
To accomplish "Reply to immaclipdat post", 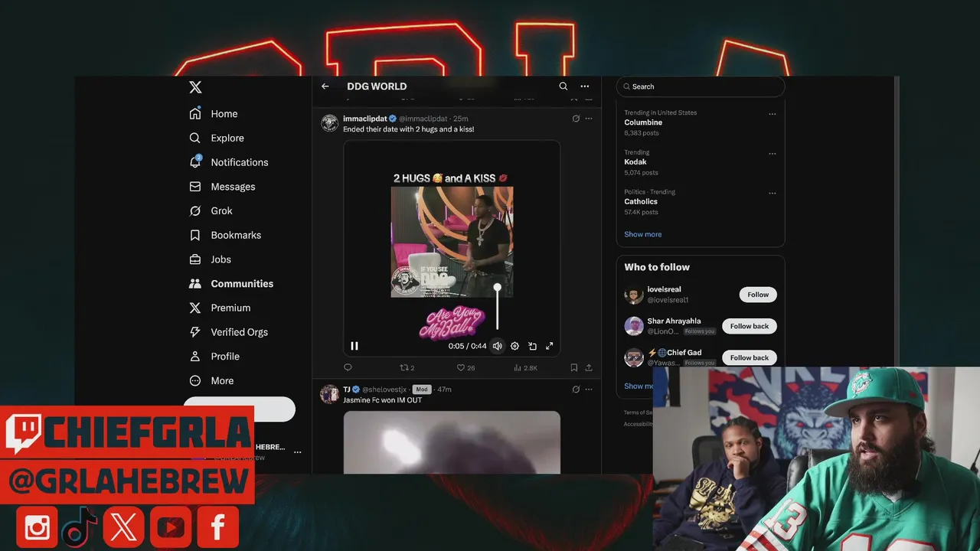I will 348,368.
